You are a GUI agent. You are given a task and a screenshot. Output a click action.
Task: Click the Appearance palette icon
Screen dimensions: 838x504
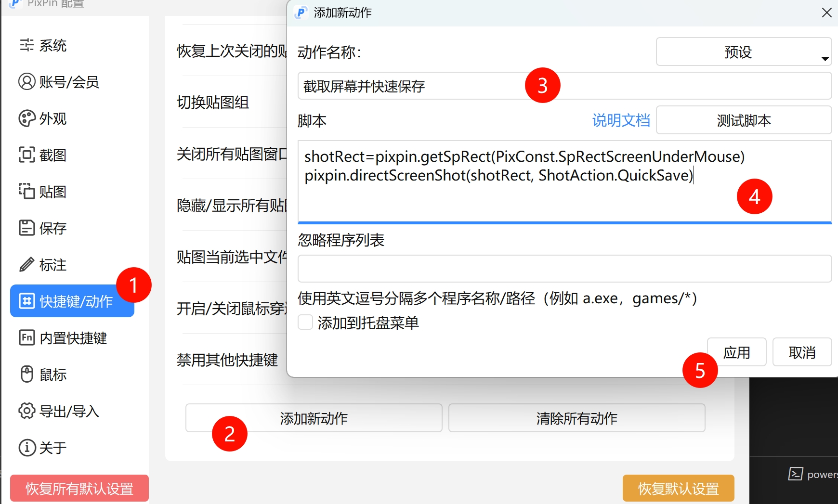(x=26, y=118)
